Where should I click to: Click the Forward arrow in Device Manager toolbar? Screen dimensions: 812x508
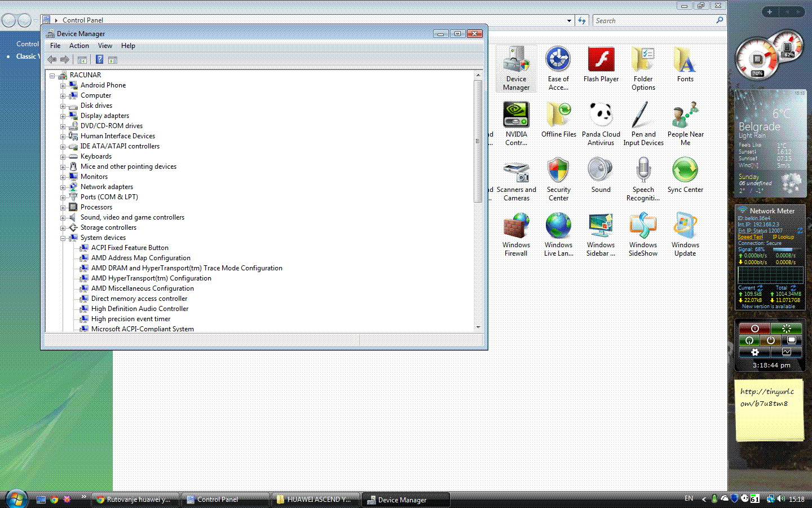65,59
